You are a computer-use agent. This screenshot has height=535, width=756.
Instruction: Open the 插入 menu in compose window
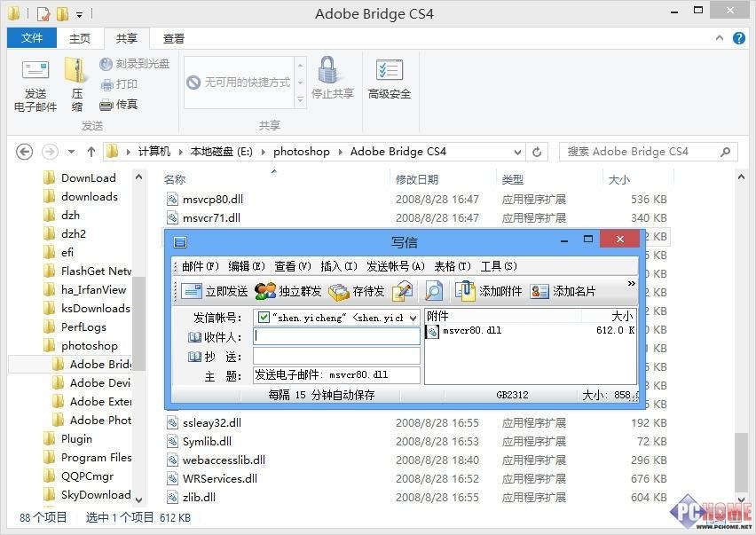(x=338, y=266)
